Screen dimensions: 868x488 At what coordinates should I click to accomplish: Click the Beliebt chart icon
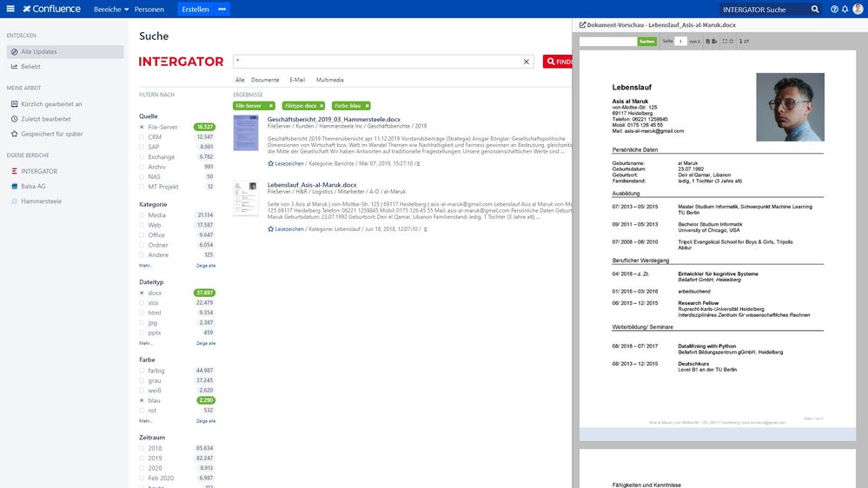[x=15, y=66]
